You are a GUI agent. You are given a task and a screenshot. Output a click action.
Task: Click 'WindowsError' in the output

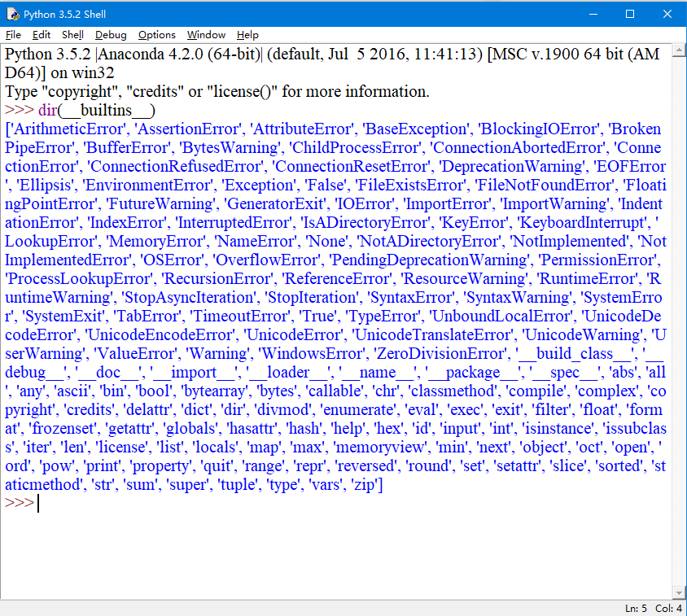(313, 353)
